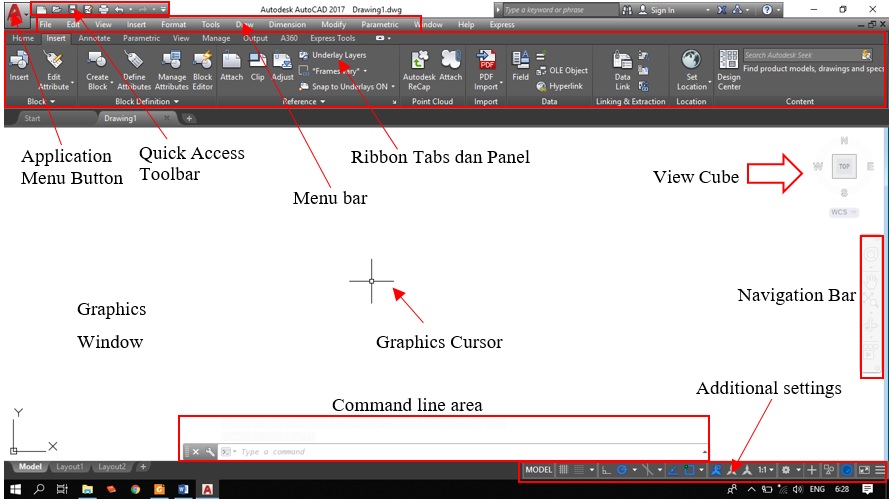This screenshot has height=503, width=889.
Task: Click the OLE Object tool
Action: 562,71
